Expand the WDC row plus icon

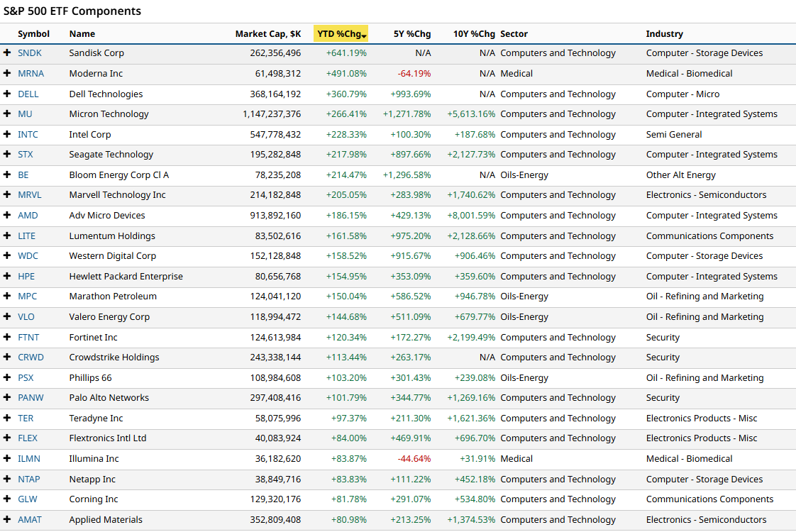[x=7, y=256]
